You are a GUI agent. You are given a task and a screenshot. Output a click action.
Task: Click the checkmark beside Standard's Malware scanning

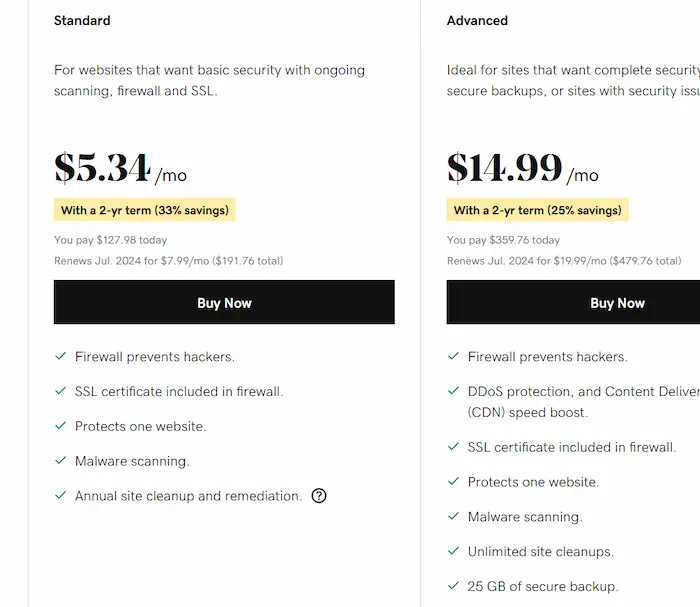tap(61, 461)
